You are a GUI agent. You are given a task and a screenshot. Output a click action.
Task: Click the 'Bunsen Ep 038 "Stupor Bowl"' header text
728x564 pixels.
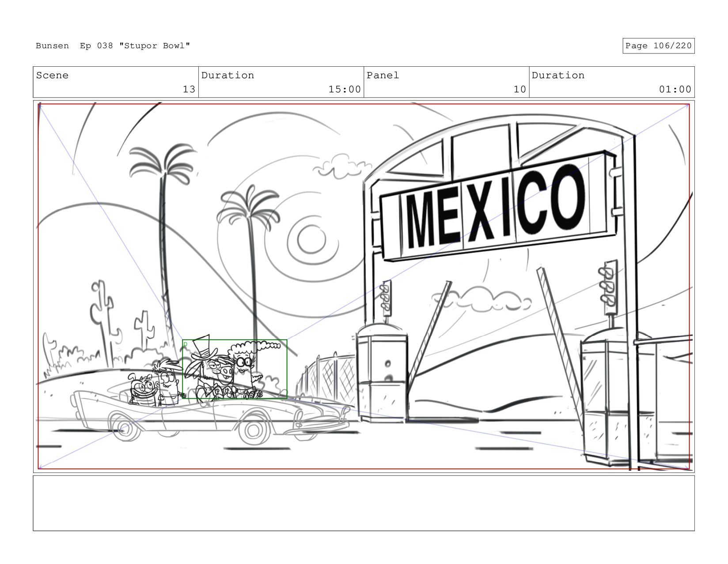coord(113,46)
